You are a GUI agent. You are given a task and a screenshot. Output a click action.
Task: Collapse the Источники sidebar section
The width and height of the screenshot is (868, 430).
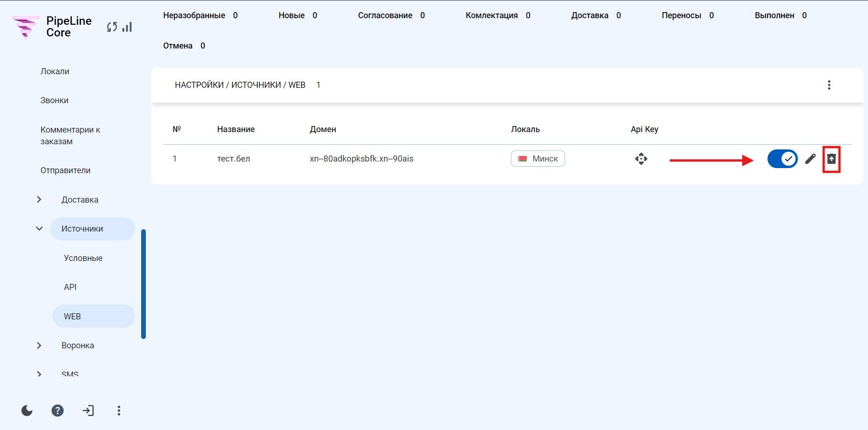click(x=39, y=229)
